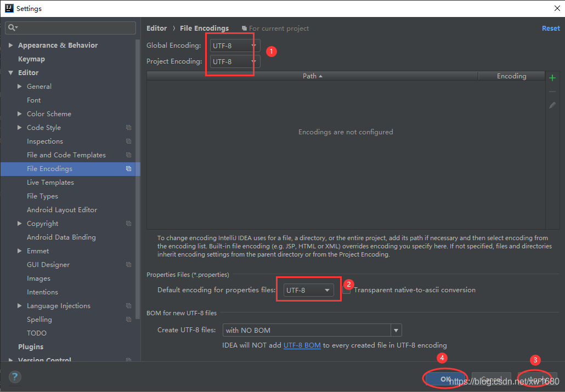Viewport: 565px width, 392px height.
Task: Open the Global Encoding dropdown
Action: coord(235,46)
